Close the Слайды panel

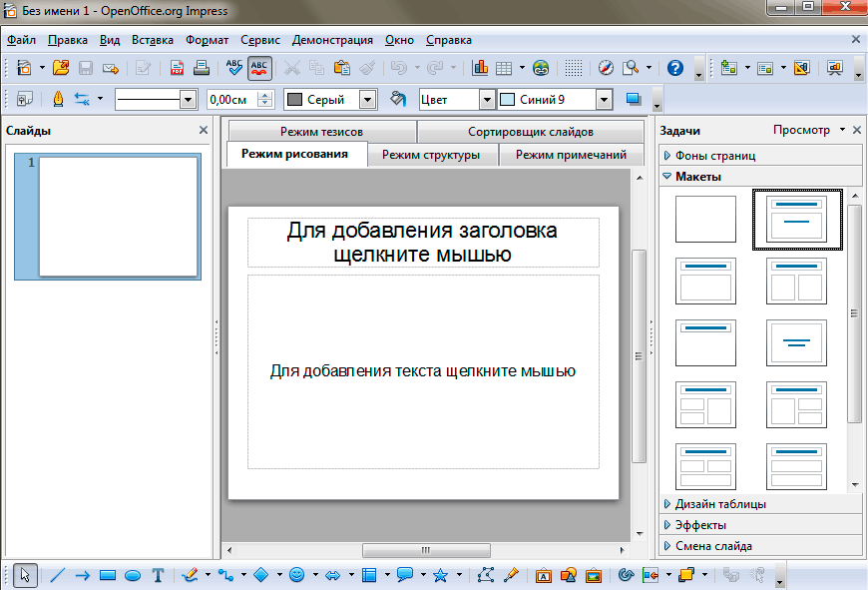point(204,130)
